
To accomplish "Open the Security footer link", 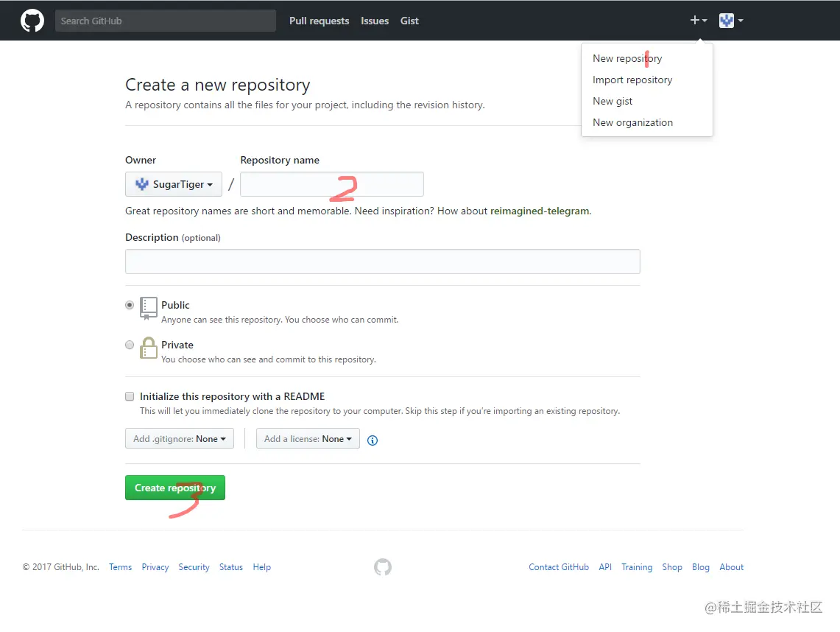I will (x=194, y=567).
